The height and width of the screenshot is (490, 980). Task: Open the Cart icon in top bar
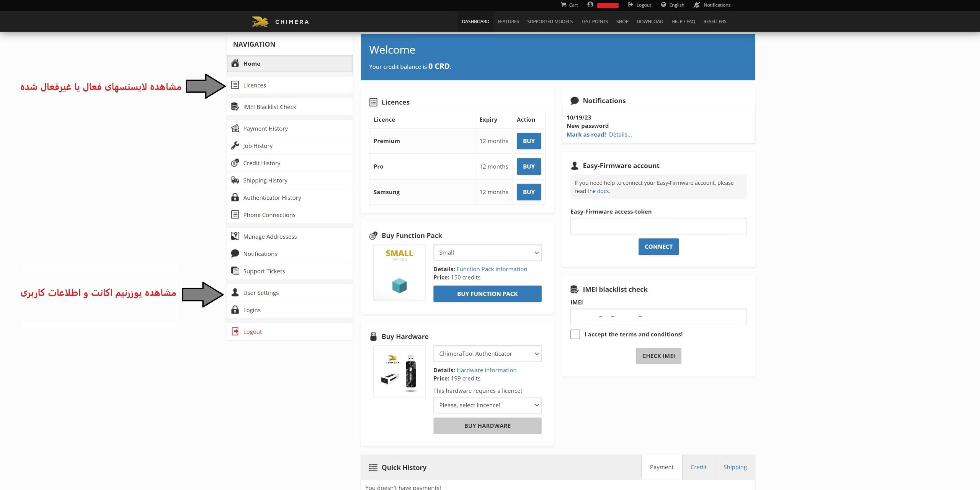pos(563,5)
